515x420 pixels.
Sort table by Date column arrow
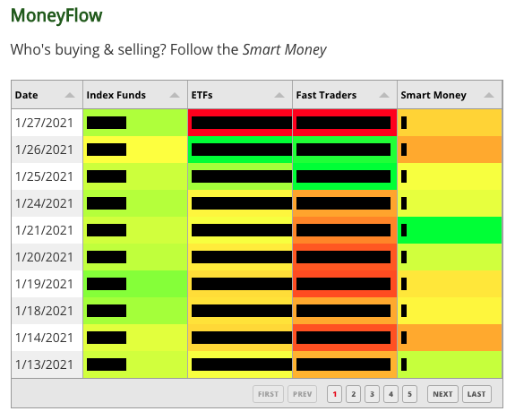70,95
